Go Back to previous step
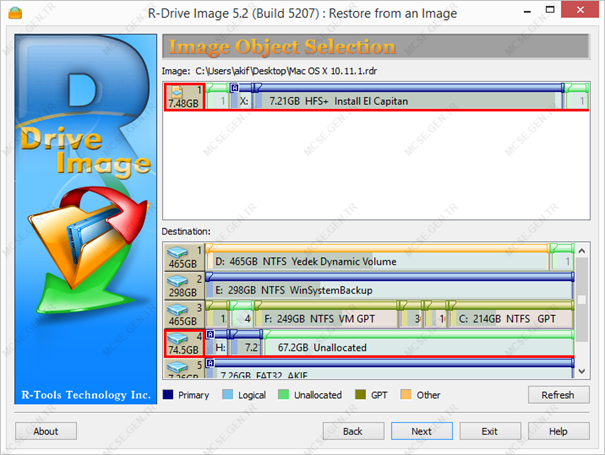 [x=353, y=431]
